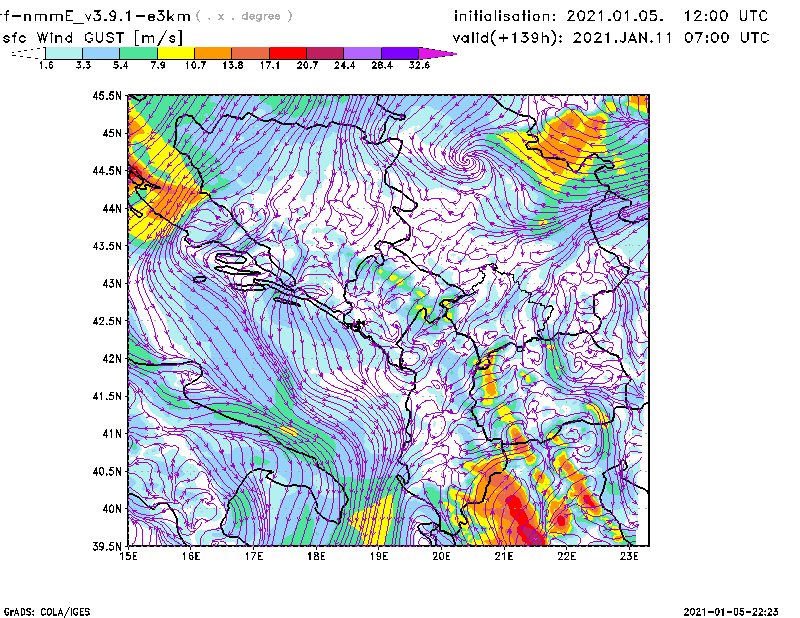Click the '32.6' colorbar value
This screenshot has height=618, width=800.
419,65
